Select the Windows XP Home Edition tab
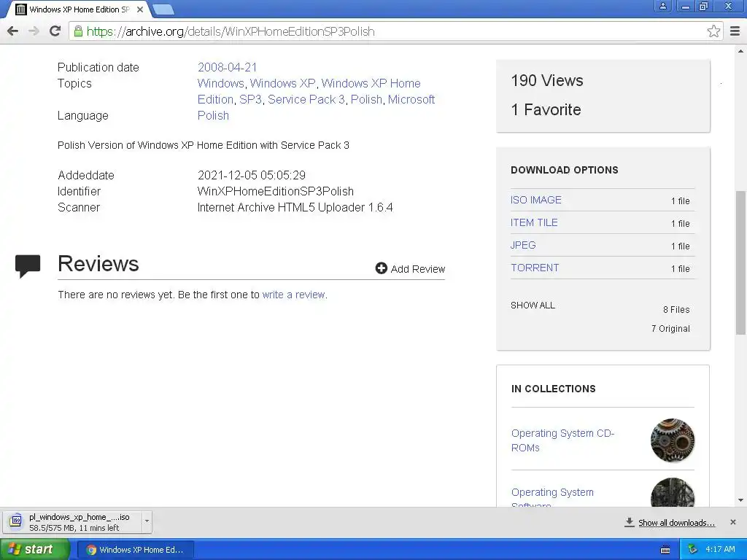747x560 pixels. click(79, 9)
